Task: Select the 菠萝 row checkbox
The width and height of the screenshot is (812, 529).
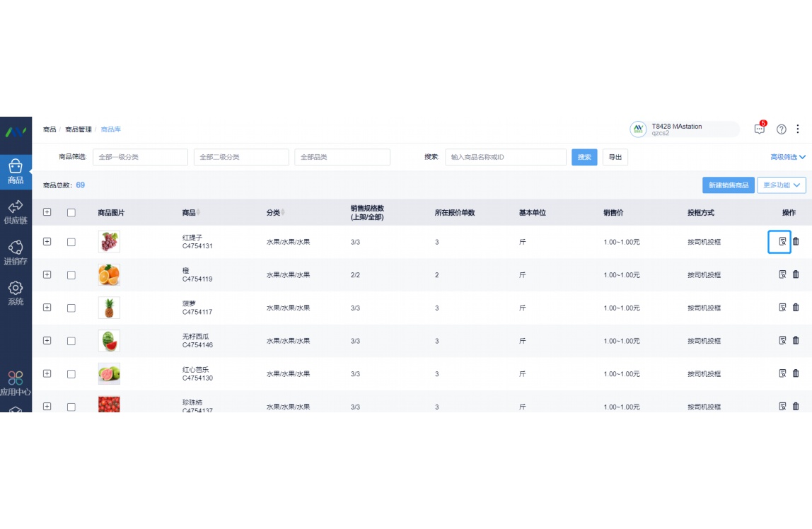Action: tap(71, 308)
